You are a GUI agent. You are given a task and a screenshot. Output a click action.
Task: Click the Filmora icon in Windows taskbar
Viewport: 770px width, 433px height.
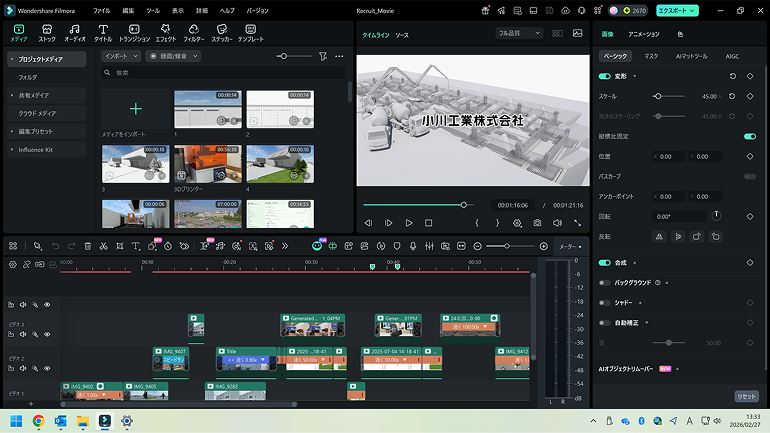pyautogui.click(x=105, y=421)
